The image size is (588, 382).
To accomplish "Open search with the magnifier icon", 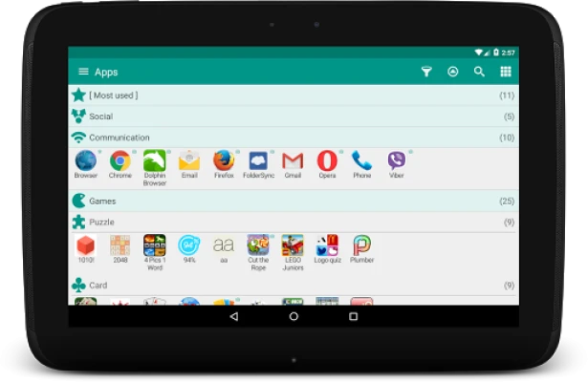I will 479,72.
